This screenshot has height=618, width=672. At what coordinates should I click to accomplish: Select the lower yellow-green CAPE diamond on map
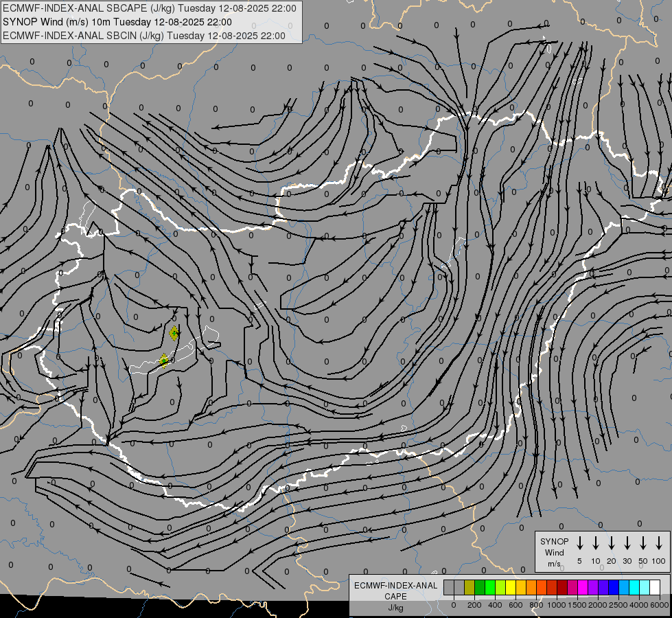(164, 360)
